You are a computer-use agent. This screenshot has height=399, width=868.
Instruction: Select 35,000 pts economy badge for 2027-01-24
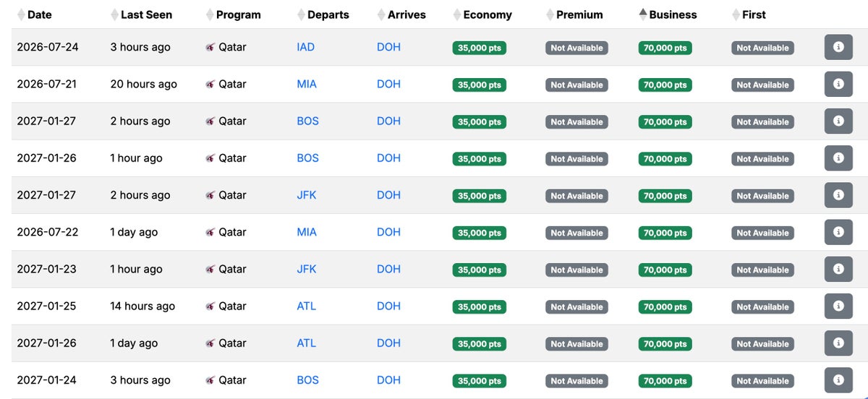click(479, 381)
